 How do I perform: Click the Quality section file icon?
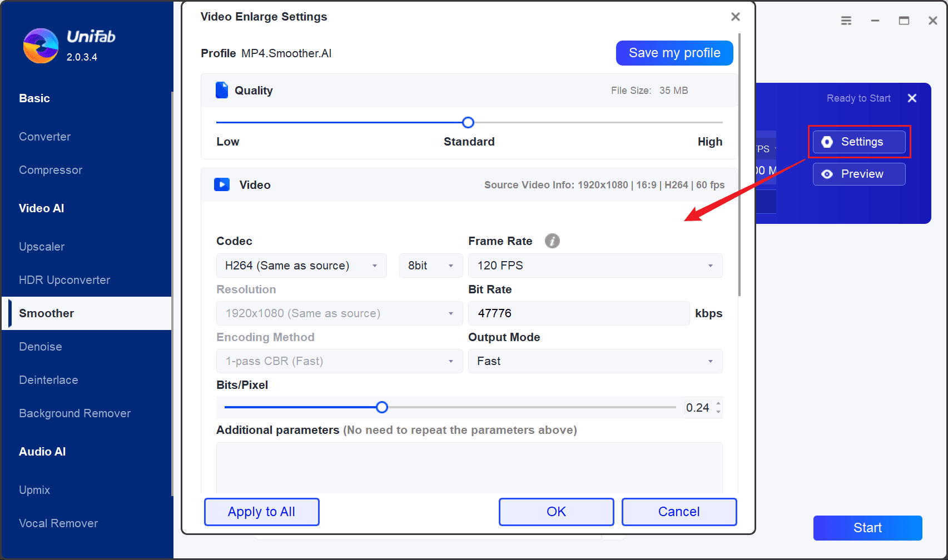coord(222,90)
